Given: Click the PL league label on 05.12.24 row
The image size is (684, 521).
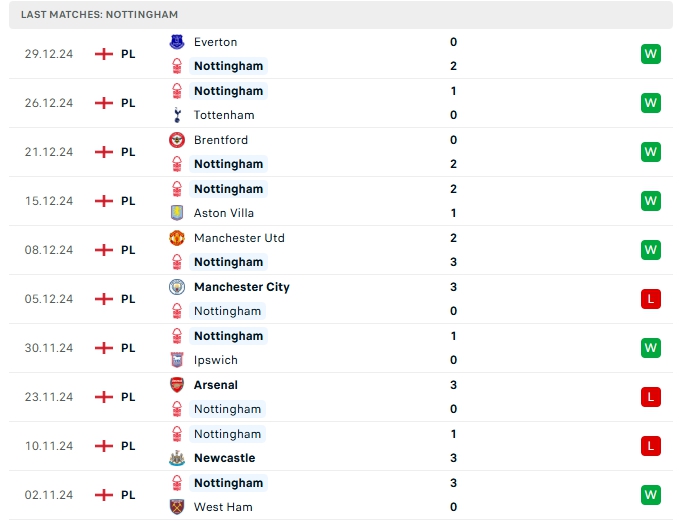Looking at the screenshot, I should (128, 299).
